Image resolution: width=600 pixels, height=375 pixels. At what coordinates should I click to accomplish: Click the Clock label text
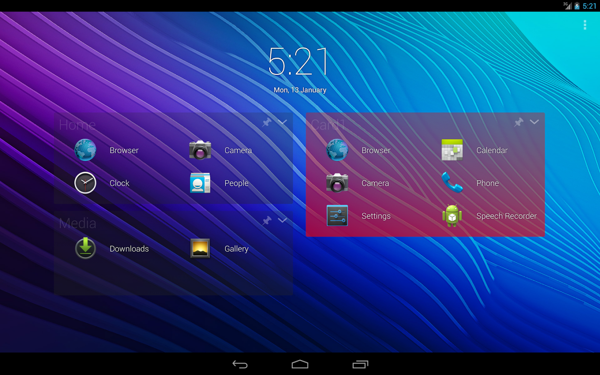[119, 183]
